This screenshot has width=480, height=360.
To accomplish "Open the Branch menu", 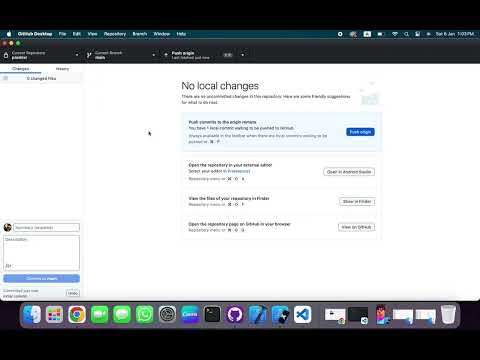I will [140, 34].
